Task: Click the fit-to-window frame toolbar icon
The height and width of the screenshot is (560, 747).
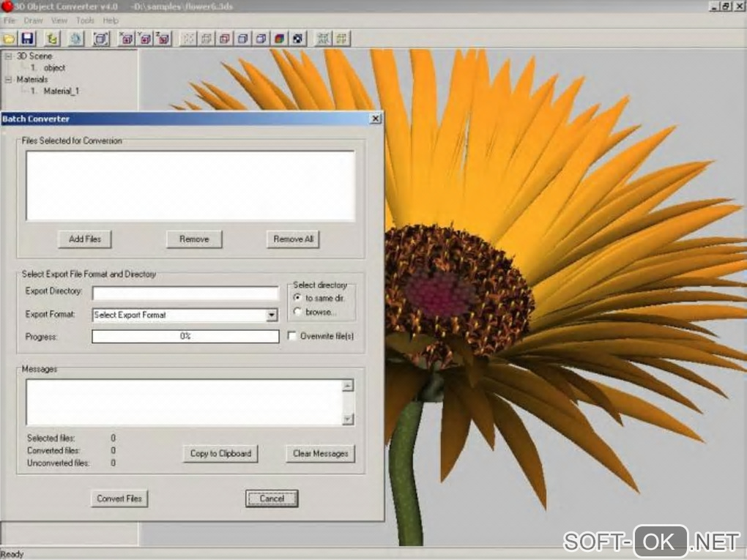Action: pos(102,38)
